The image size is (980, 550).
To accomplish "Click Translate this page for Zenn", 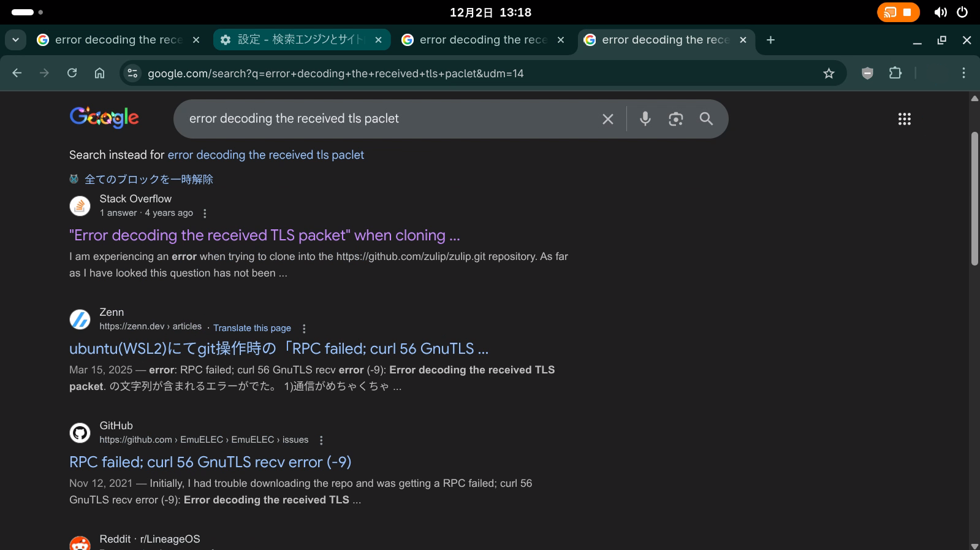I will [252, 328].
